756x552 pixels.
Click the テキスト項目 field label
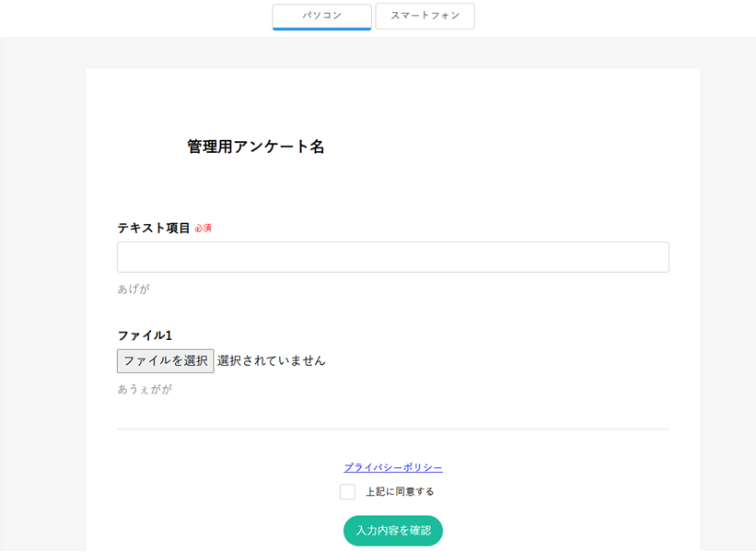pyautogui.click(x=153, y=228)
